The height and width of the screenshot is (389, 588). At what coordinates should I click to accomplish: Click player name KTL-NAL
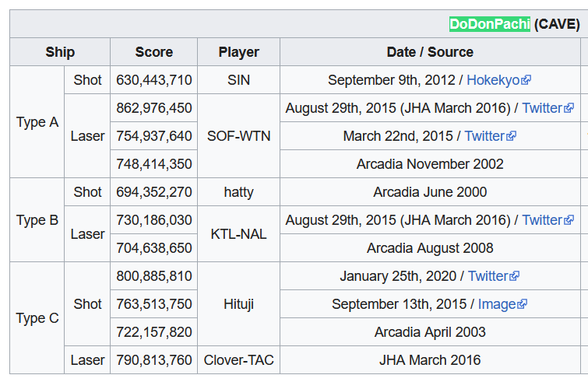click(238, 234)
